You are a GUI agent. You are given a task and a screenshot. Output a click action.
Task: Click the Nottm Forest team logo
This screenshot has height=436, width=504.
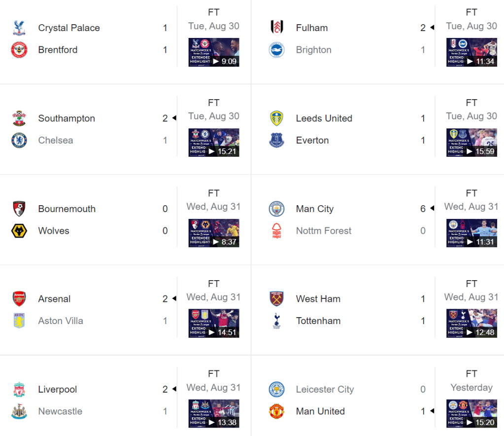[277, 231]
